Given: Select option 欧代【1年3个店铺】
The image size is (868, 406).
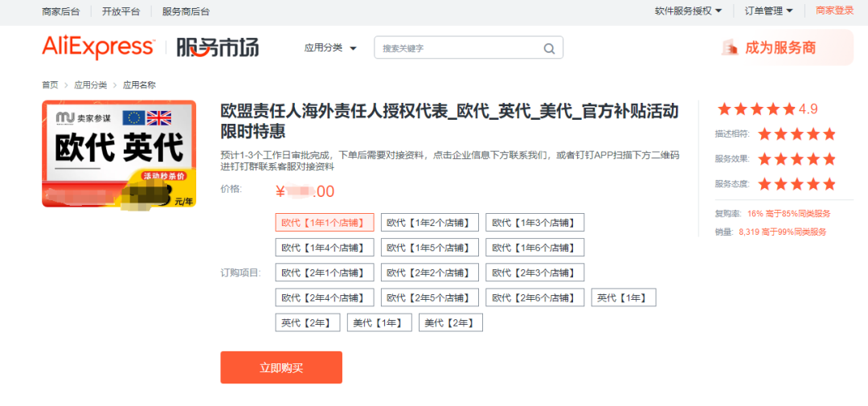Looking at the screenshot, I should point(534,223).
